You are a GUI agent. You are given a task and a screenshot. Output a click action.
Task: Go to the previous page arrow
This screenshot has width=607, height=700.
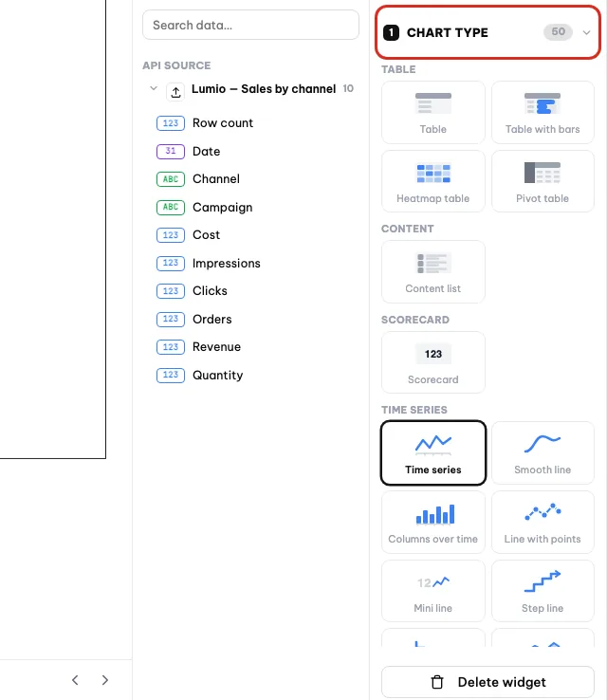pyautogui.click(x=75, y=680)
